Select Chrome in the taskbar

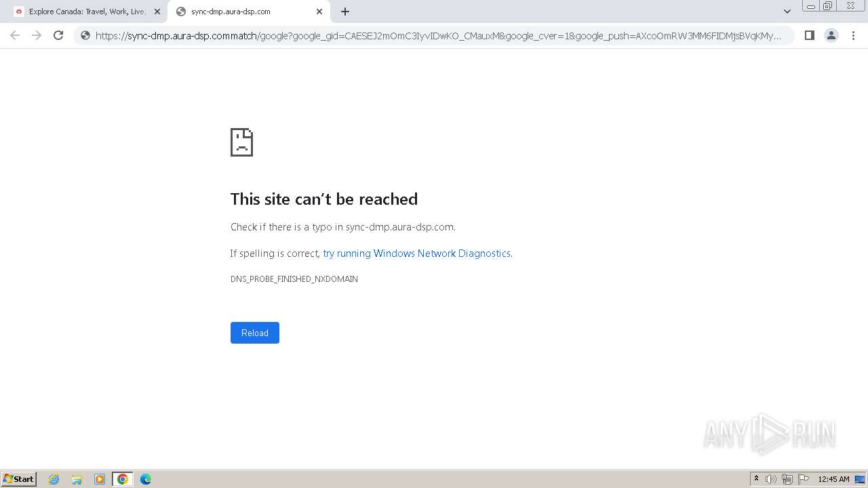click(123, 479)
